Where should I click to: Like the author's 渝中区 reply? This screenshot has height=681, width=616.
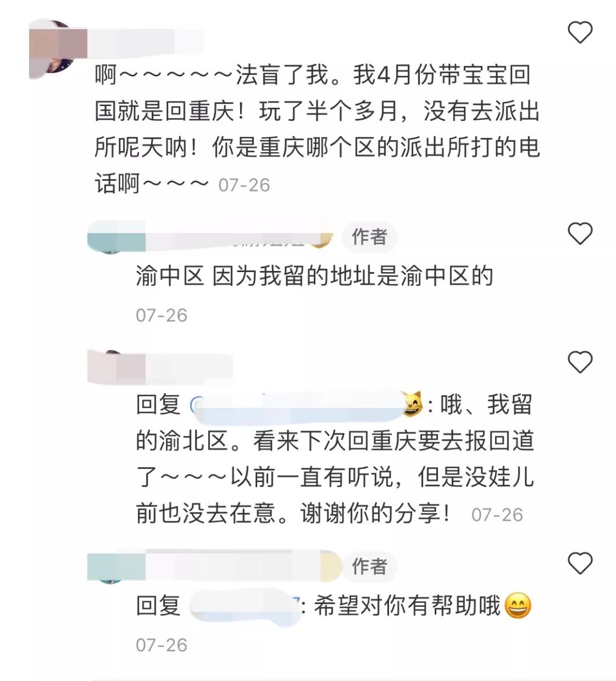[x=580, y=233]
